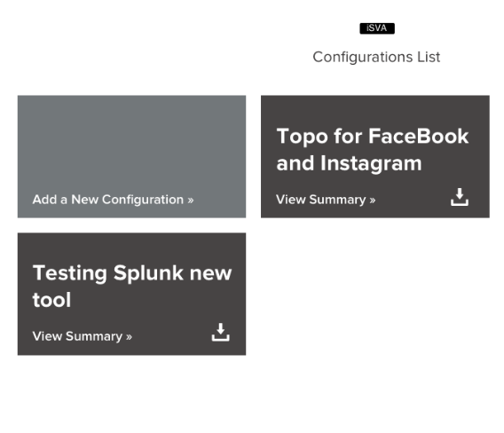Open View Summary for Topo for FaceBook
504x433 pixels.
(326, 200)
